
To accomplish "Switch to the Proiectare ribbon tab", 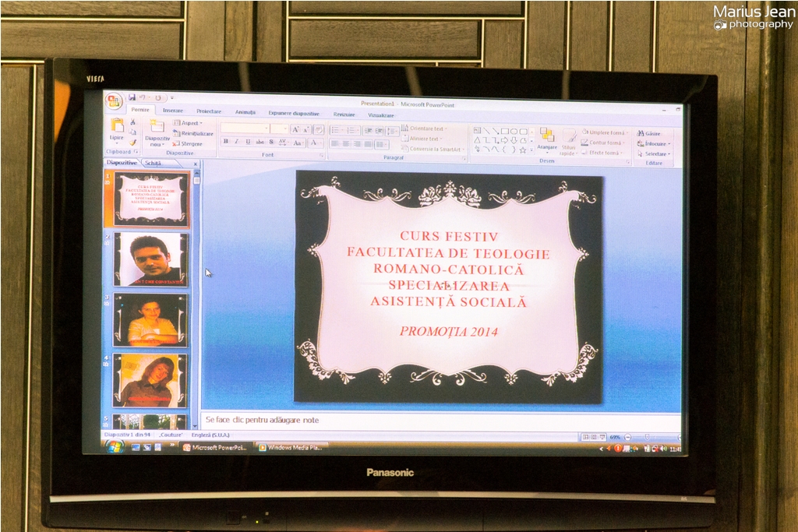I will pyautogui.click(x=209, y=111).
